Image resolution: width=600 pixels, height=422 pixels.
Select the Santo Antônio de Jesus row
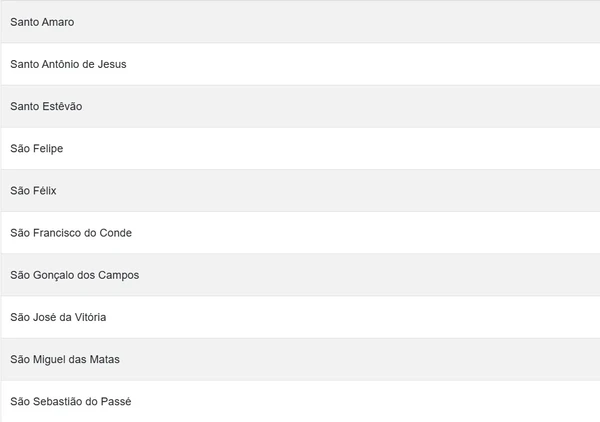(x=300, y=64)
